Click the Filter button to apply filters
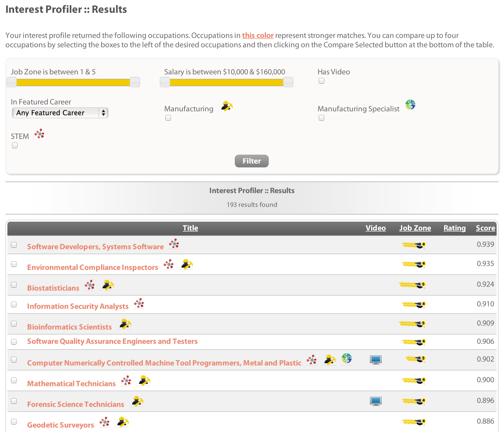 coord(252,161)
